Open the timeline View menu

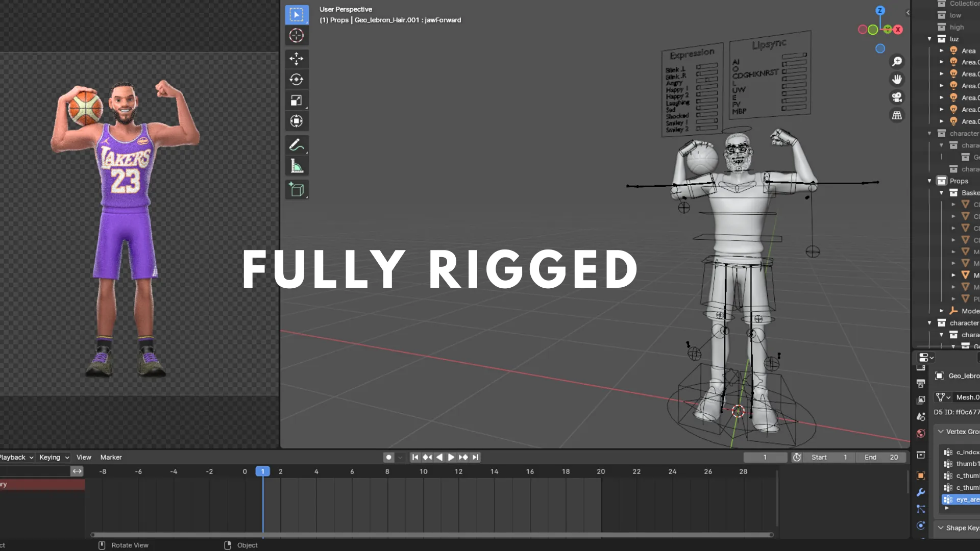click(84, 458)
